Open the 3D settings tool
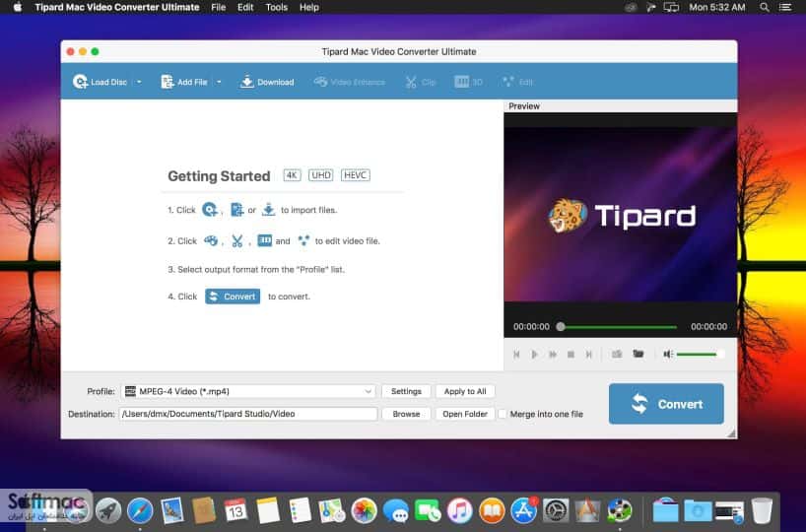This screenshot has width=806, height=532. pos(468,82)
